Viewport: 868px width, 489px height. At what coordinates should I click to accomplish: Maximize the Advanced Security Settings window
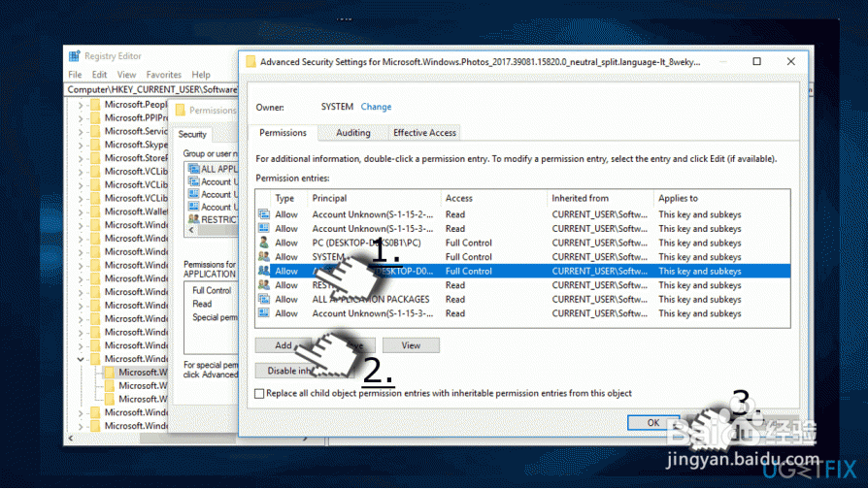tap(756, 61)
